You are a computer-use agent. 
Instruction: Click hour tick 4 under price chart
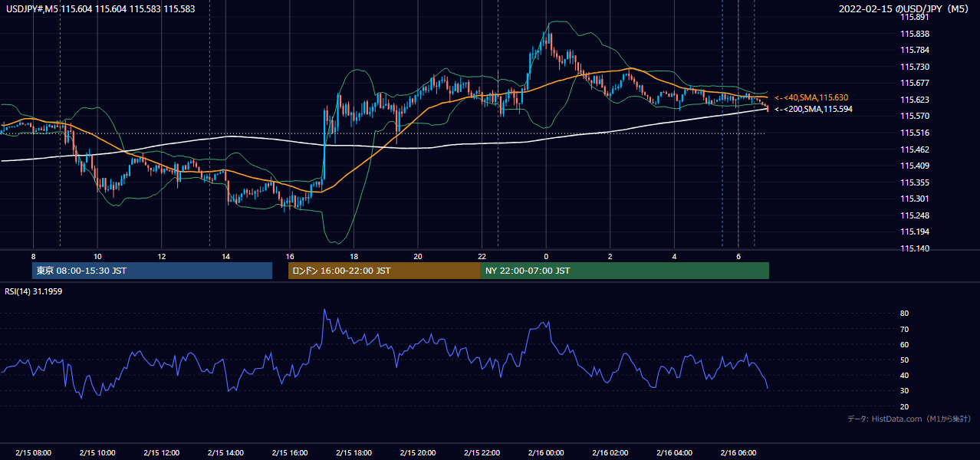pos(674,256)
